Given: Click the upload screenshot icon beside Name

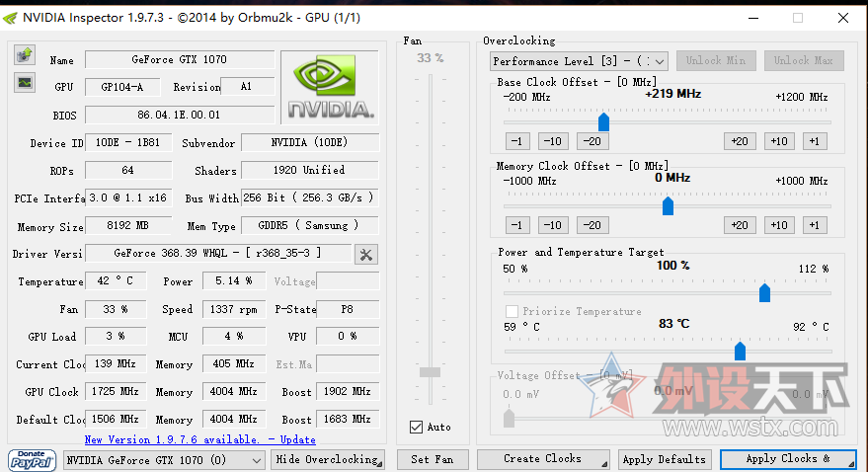Looking at the screenshot, I should (x=25, y=55).
